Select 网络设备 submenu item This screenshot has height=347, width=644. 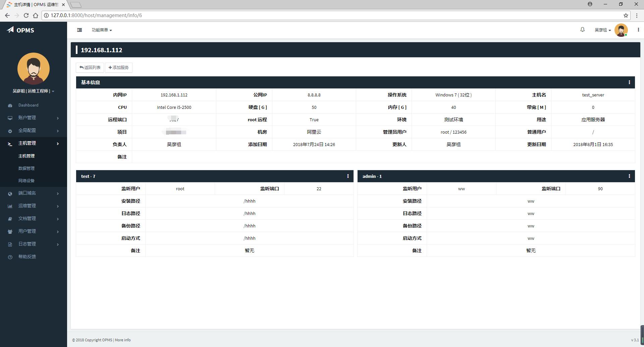pyautogui.click(x=26, y=181)
